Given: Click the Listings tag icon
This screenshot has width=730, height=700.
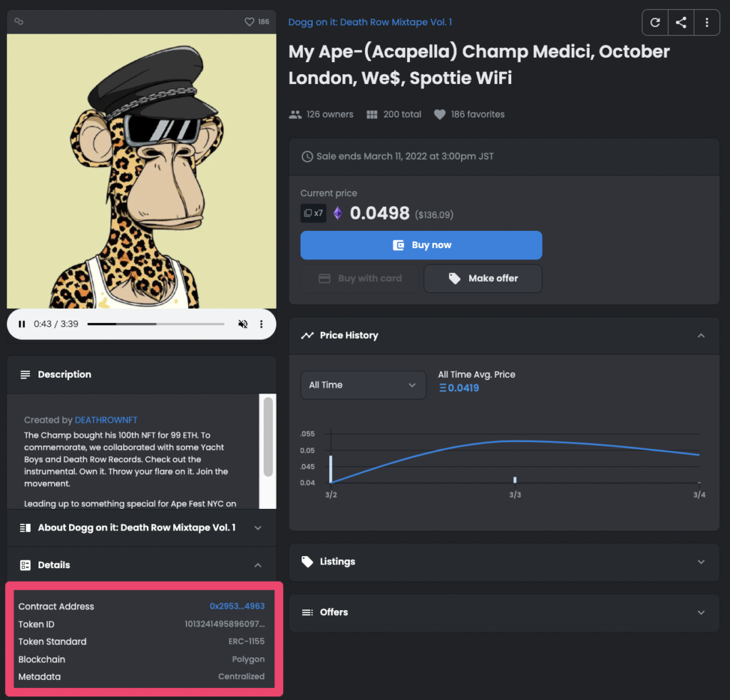Looking at the screenshot, I should click(x=307, y=562).
